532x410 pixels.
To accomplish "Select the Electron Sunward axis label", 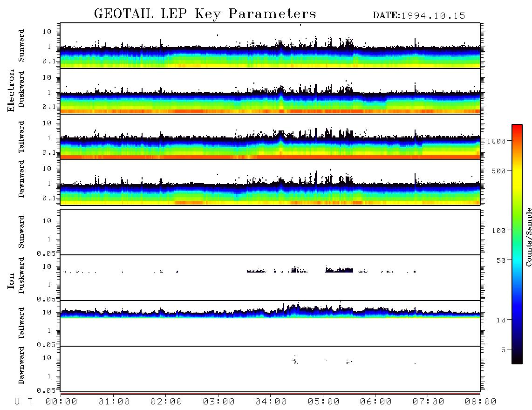I will coord(21,46).
